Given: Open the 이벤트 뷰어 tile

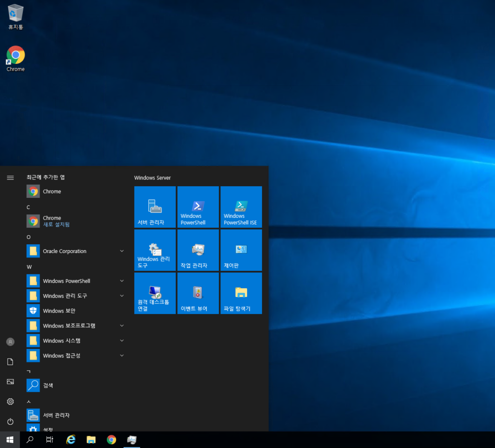Looking at the screenshot, I should point(198,293).
